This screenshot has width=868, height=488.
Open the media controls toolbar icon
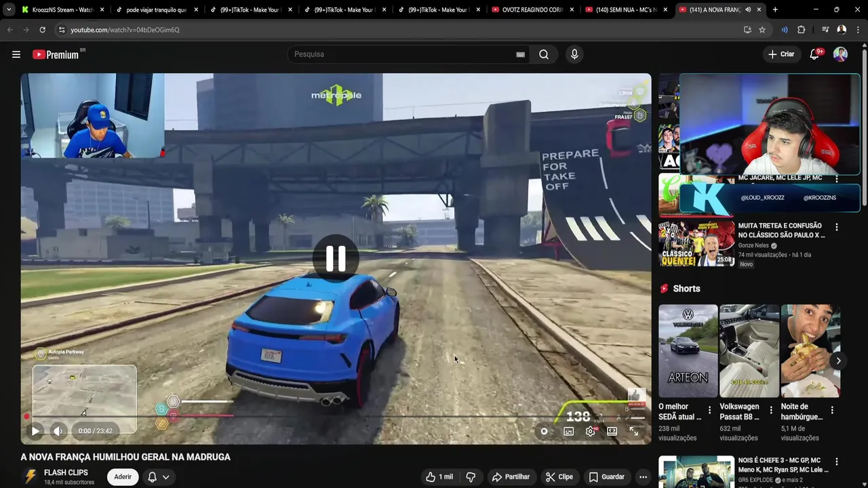825,30
